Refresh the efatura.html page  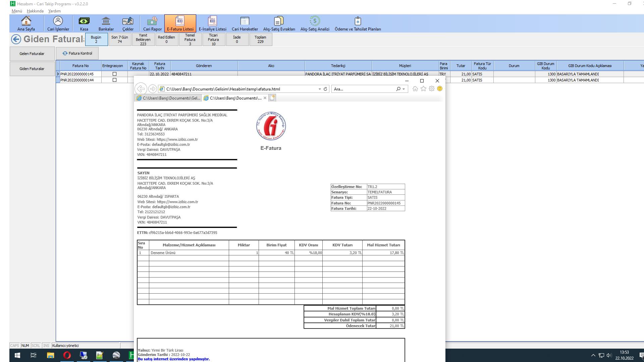tap(325, 89)
